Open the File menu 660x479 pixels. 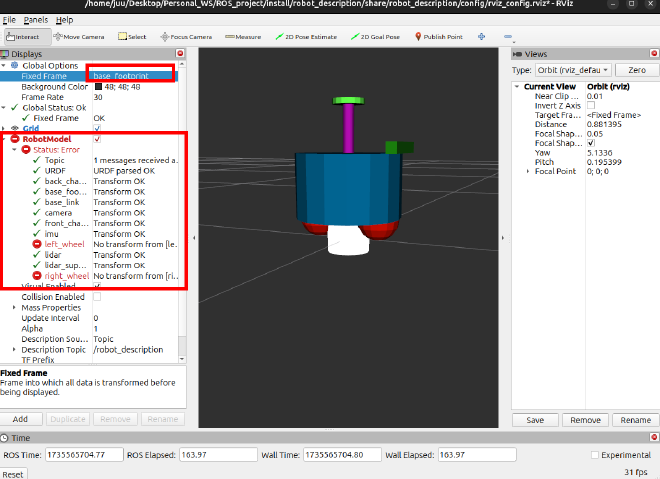[9, 20]
